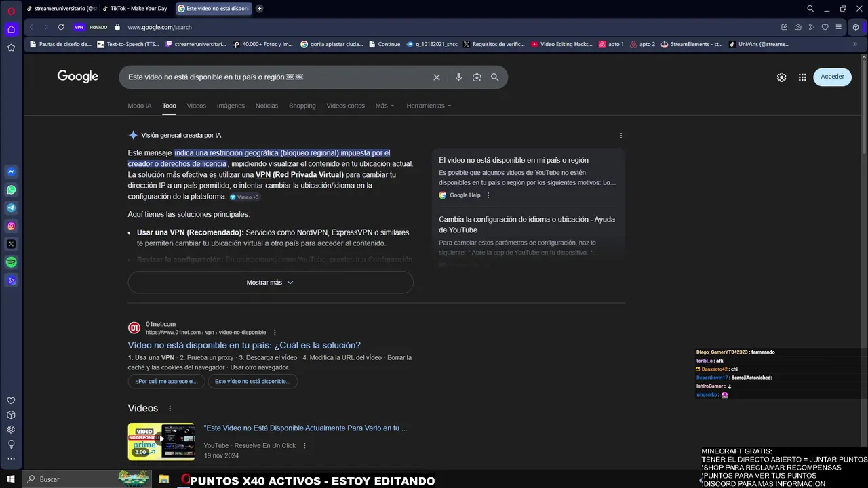Click the Acceder sign-in button
The image size is (868, 488).
point(832,77)
